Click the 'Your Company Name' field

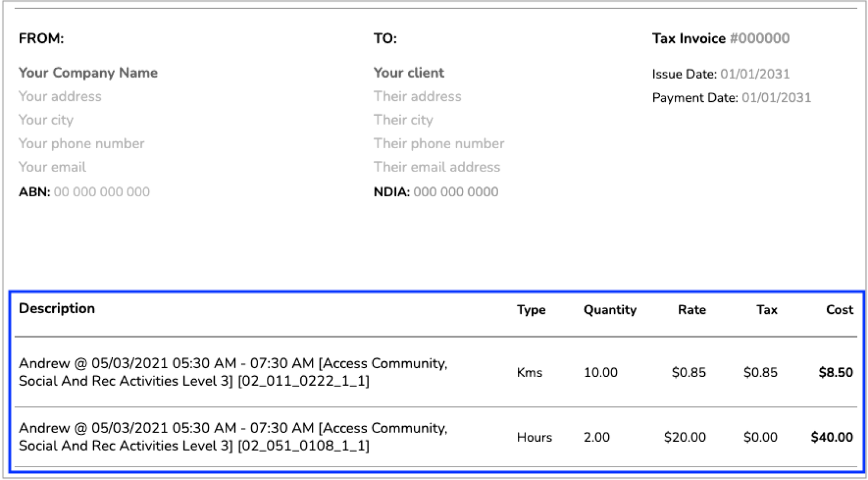coord(88,73)
